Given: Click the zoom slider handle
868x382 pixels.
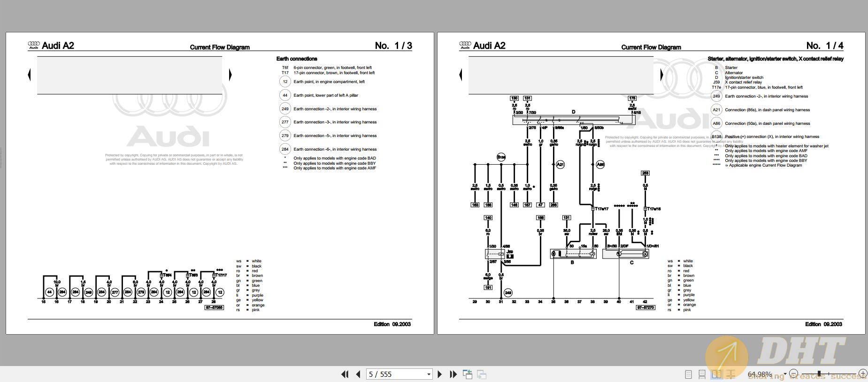Looking at the screenshot, I should tap(819, 374).
